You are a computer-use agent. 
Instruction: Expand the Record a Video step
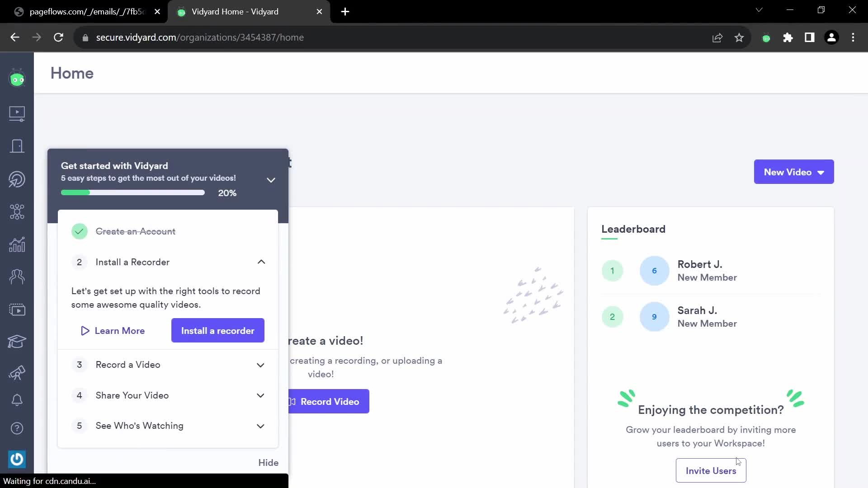[260, 365]
